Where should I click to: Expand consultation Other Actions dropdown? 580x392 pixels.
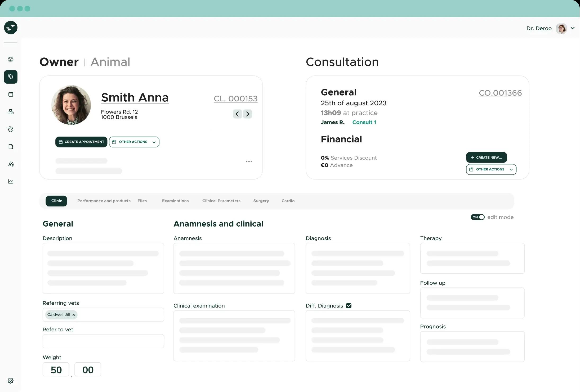[491, 169]
